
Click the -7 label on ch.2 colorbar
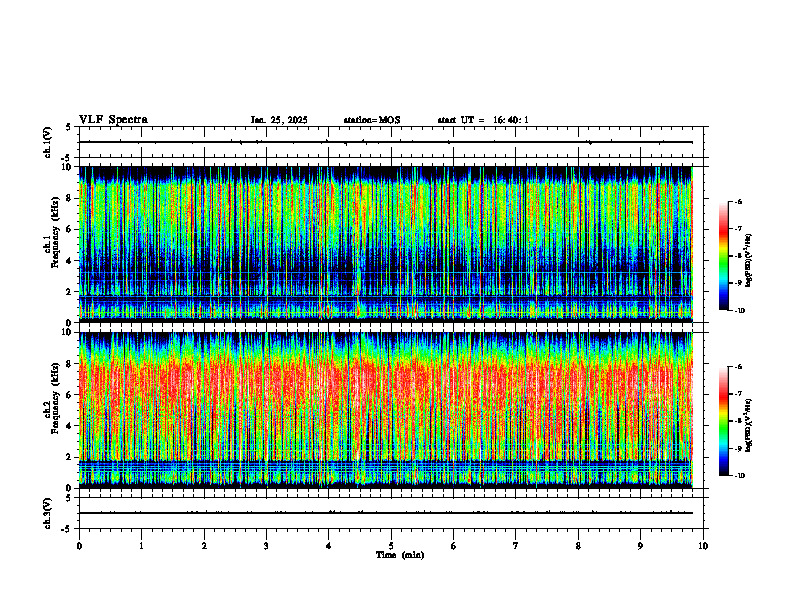(738, 394)
